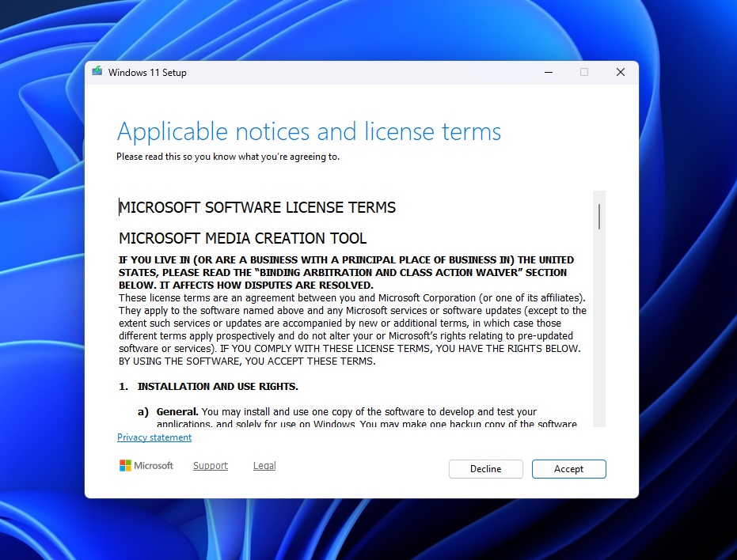This screenshot has height=560, width=737.
Task: Open the Support link
Action: (211, 466)
